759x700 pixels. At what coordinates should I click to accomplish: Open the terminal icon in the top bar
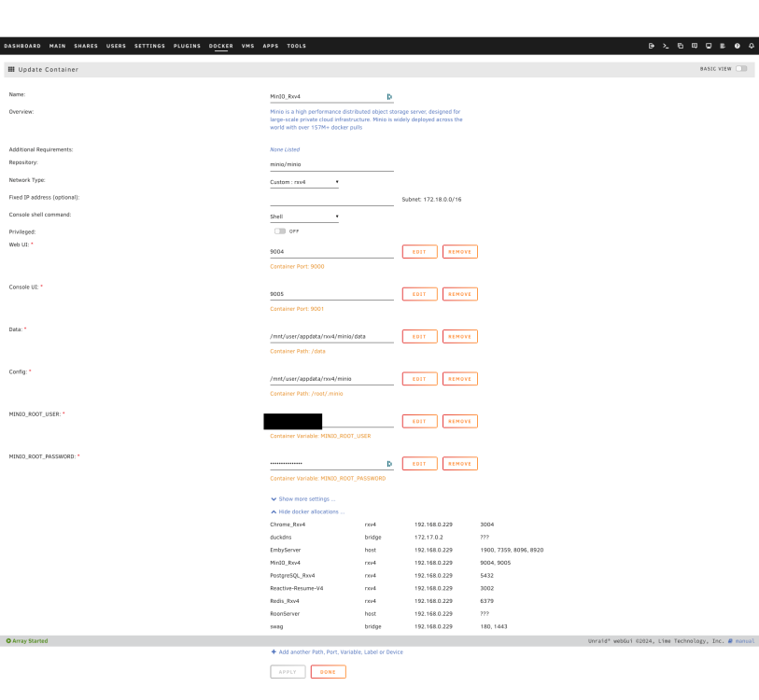pyautogui.click(x=666, y=46)
